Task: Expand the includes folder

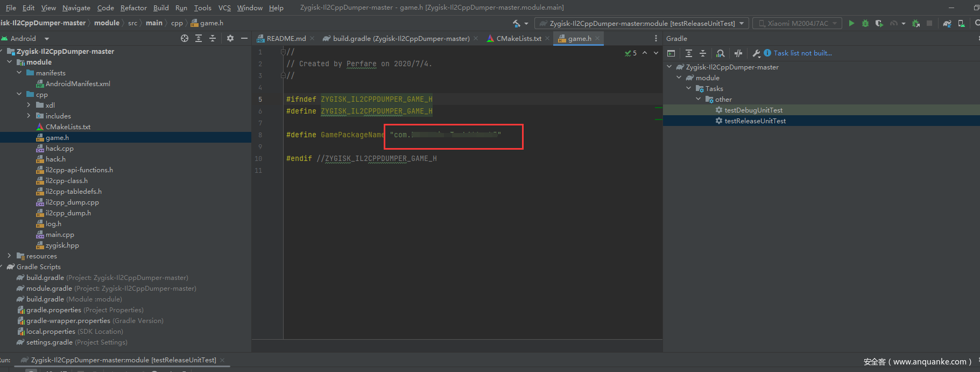Action: (29, 116)
